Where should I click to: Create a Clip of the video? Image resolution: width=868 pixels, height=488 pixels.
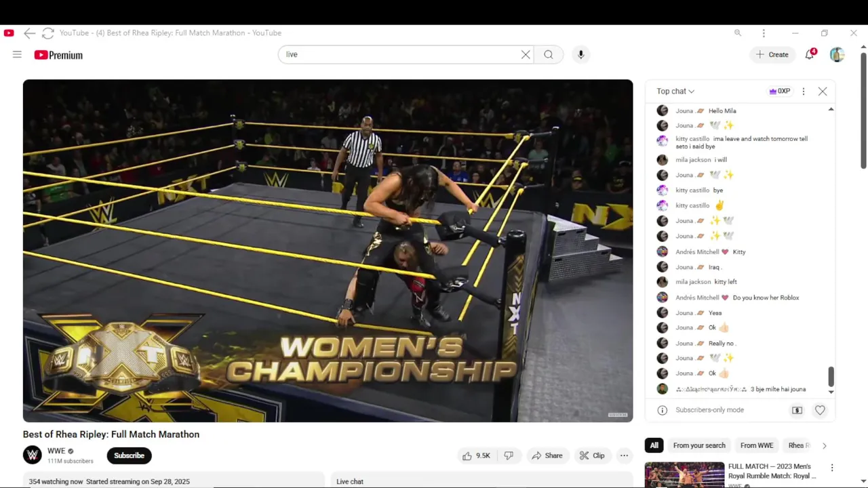point(592,455)
